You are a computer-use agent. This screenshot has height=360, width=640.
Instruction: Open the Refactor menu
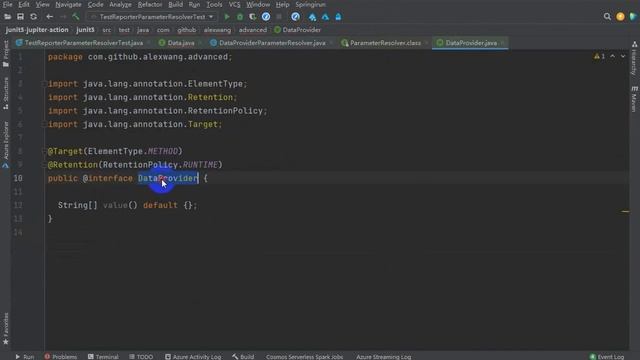point(149,4)
